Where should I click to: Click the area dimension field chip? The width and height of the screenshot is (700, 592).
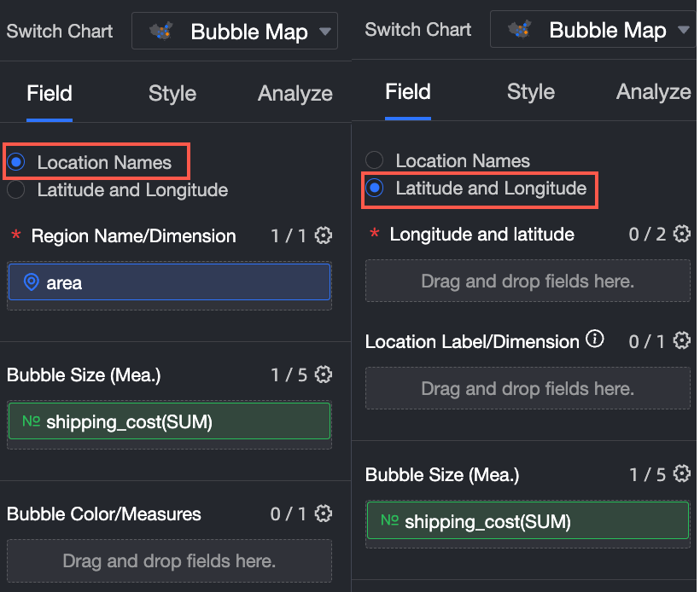169,282
